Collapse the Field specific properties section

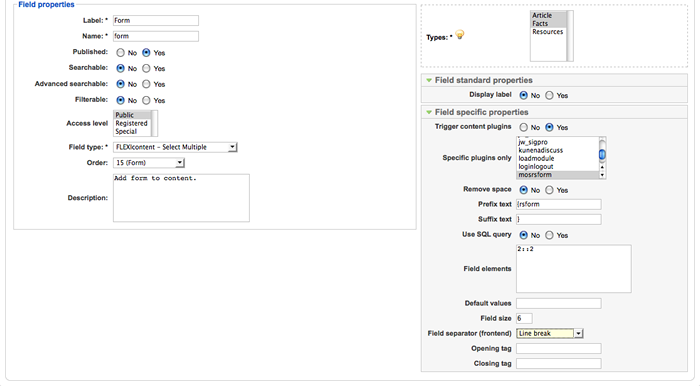tap(429, 112)
